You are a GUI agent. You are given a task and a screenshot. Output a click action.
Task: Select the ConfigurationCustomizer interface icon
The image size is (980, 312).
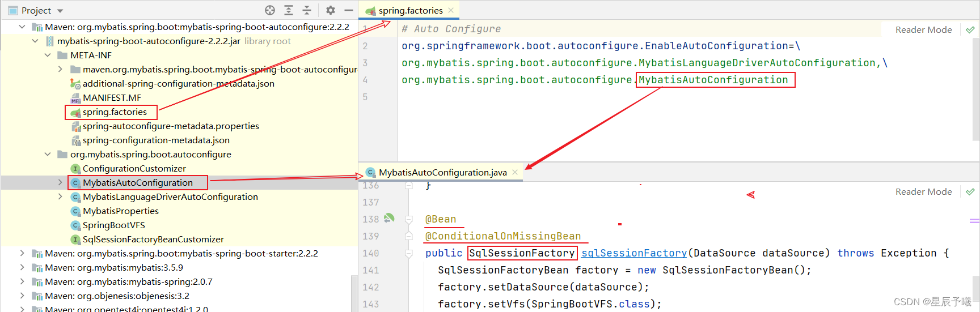click(x=75, y=169)
